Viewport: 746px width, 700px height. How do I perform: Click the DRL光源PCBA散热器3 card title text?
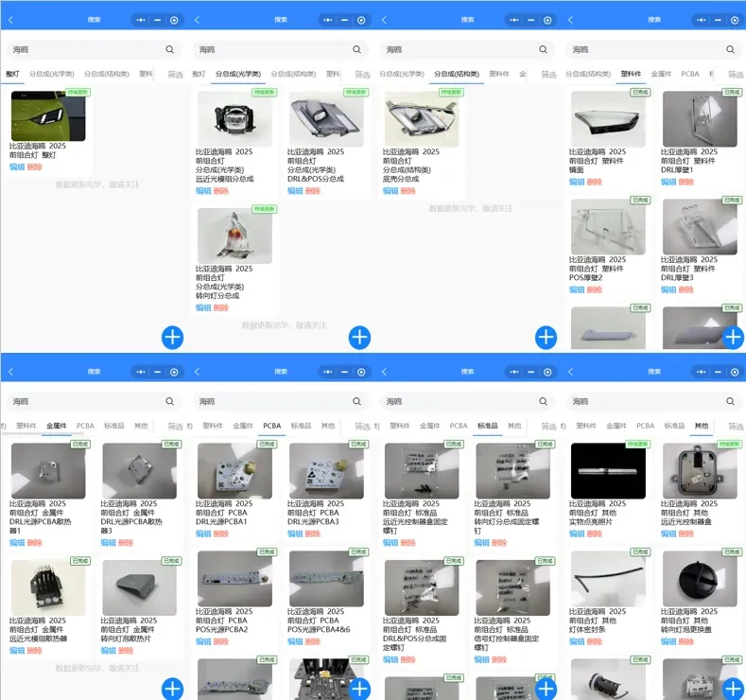(x=131, y=516)
